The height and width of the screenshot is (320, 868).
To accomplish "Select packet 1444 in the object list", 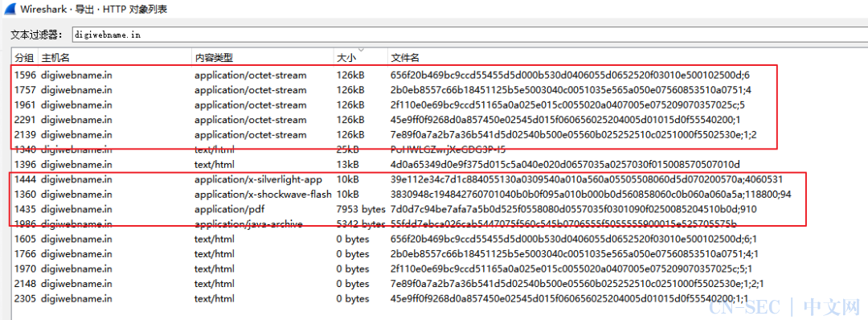I will (24, 179).
